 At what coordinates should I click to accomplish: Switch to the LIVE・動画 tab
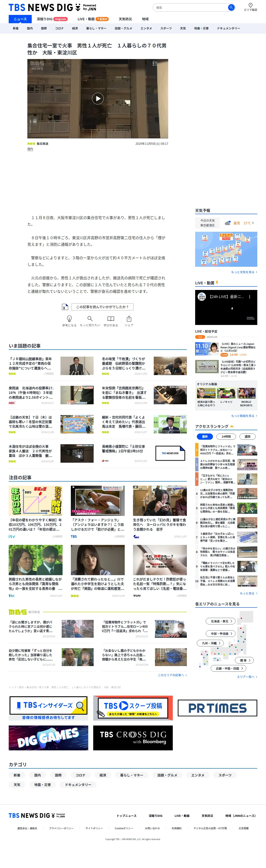(x=93, y=19)
